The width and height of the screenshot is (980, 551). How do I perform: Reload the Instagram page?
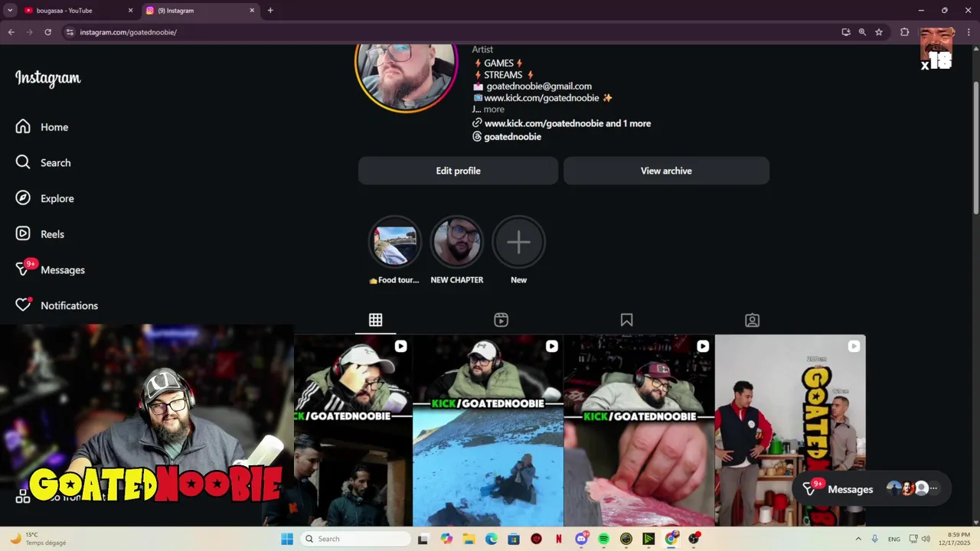(47, 32)
